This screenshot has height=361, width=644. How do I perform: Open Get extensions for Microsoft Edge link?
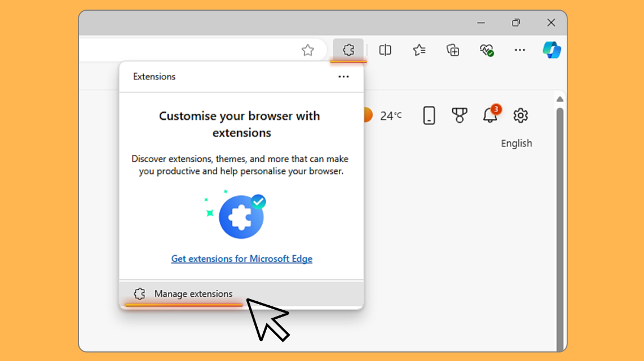point(241,259)
